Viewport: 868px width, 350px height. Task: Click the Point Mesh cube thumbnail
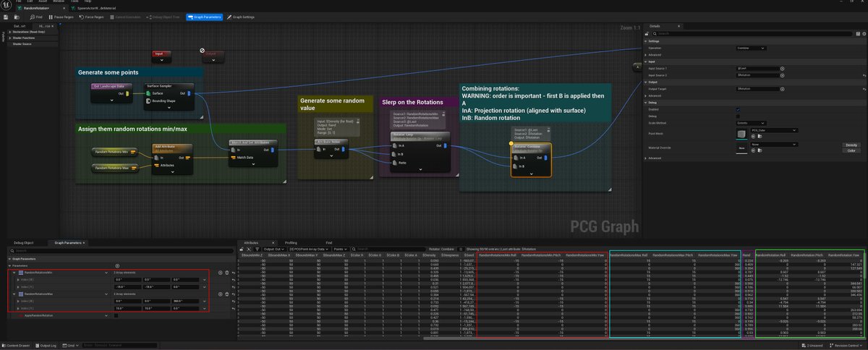coord(741,134)
